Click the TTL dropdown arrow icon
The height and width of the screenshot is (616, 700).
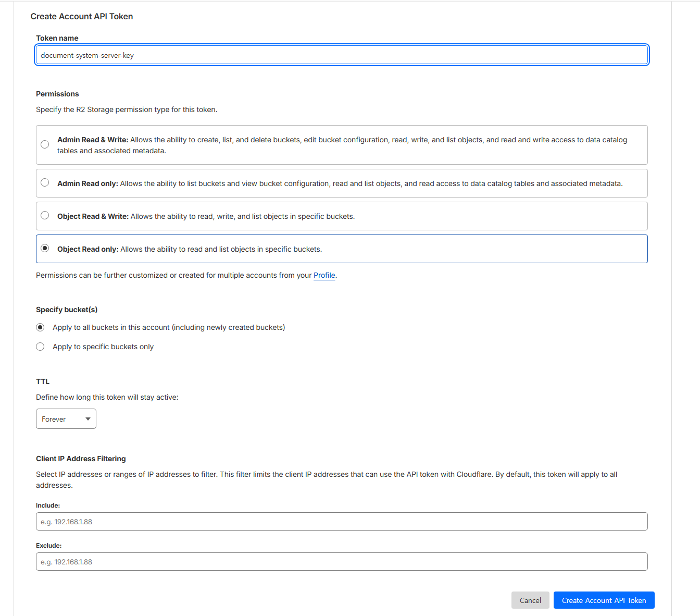(88, 419)
